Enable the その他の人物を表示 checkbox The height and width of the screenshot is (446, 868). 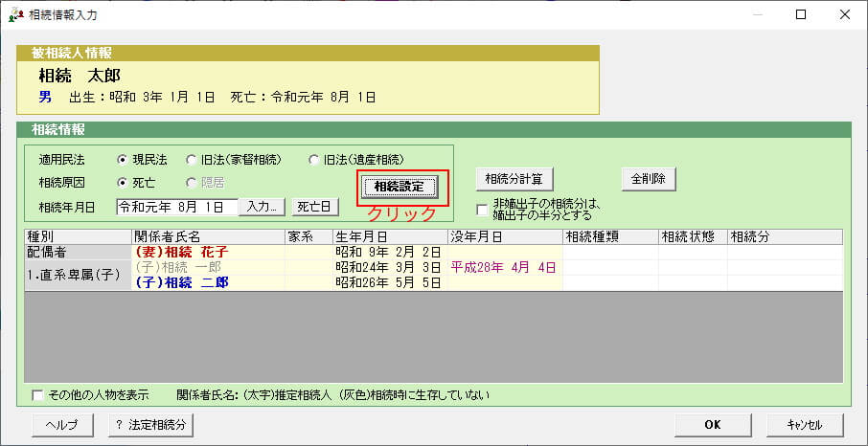(x=37, y=395)
